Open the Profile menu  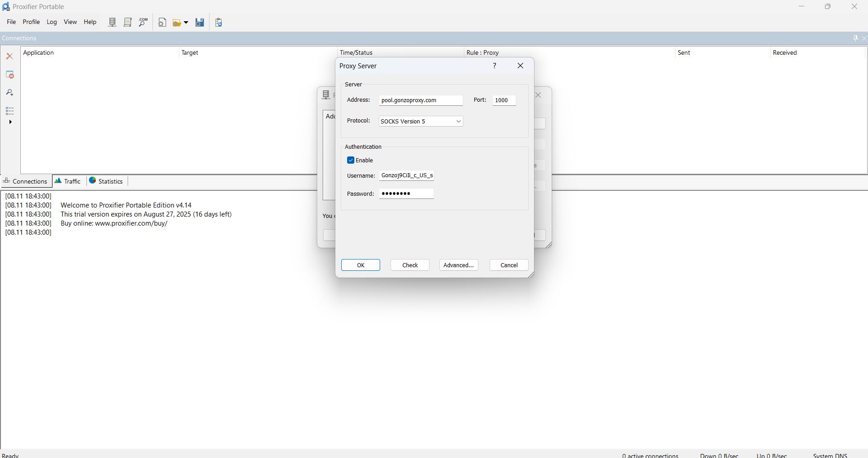pos(31,22)
